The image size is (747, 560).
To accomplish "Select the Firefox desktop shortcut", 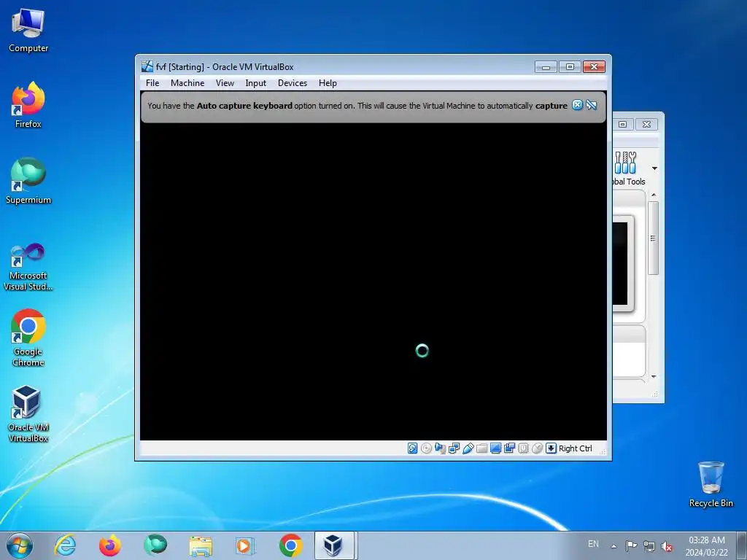I will pos(28,105).
